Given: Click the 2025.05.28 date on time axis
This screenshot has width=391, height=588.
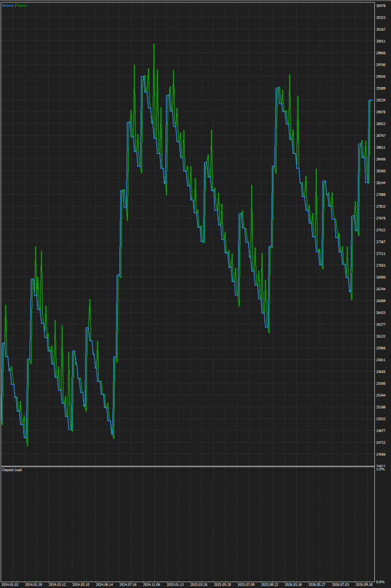Looking at the screenshot, I should pyautogui.click(x=222, y=585).
